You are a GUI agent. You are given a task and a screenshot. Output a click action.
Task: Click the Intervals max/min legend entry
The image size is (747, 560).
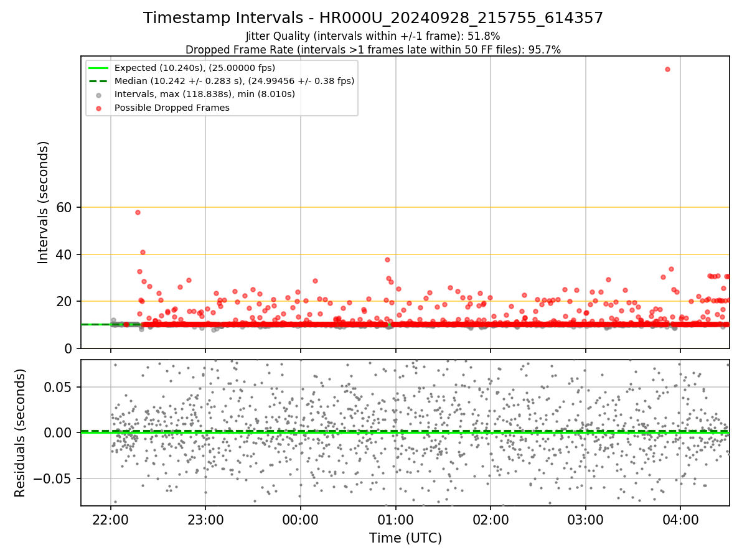205,94
